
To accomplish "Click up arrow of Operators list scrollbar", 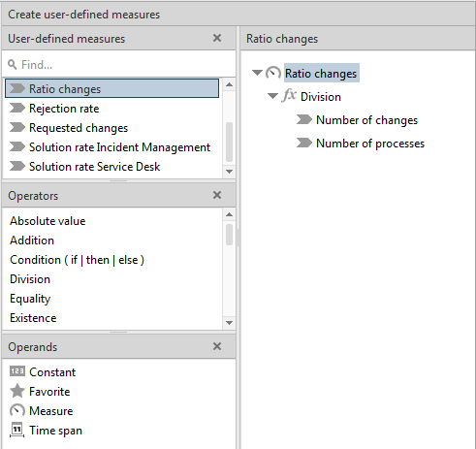I will click(x=229, y=214).
